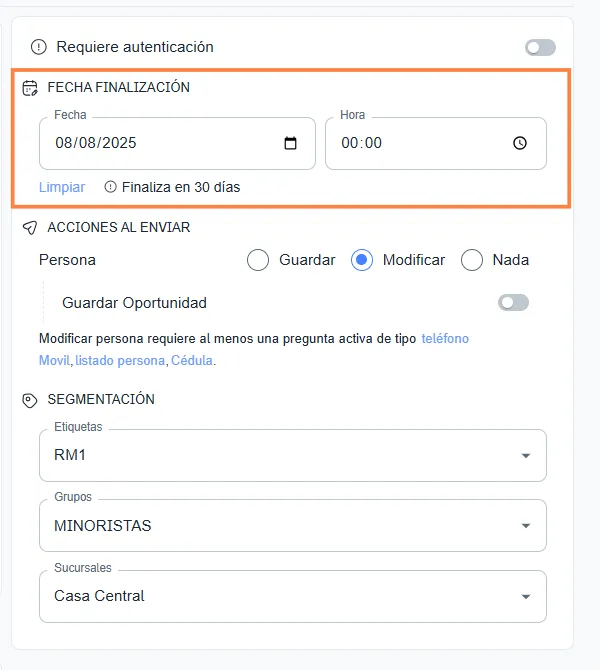Enable the Requiere autenticación toggle
600x670 pixels.
(540, 47)
